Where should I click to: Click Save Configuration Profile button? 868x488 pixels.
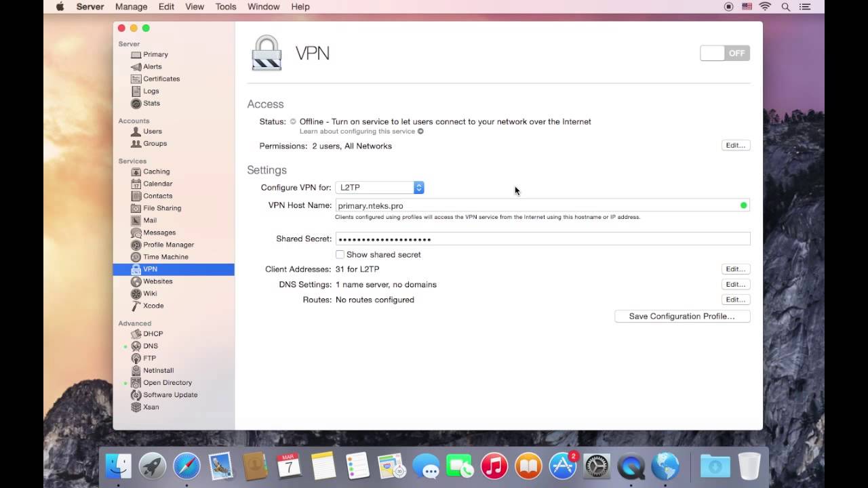coord(682,317)
